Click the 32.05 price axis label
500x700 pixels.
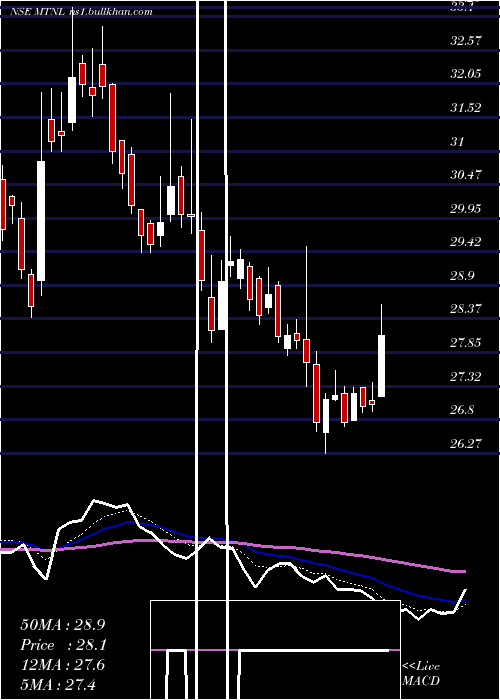(466, 74)
